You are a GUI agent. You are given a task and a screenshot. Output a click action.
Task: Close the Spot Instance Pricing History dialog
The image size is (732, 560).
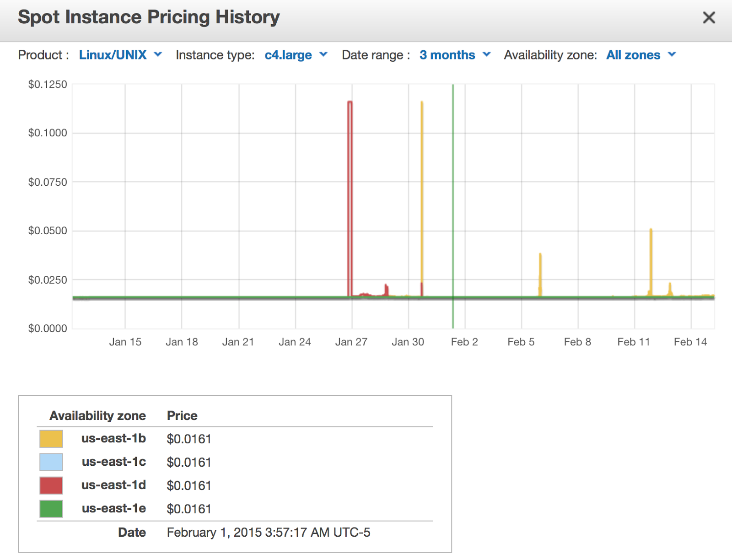coord(709,18)
